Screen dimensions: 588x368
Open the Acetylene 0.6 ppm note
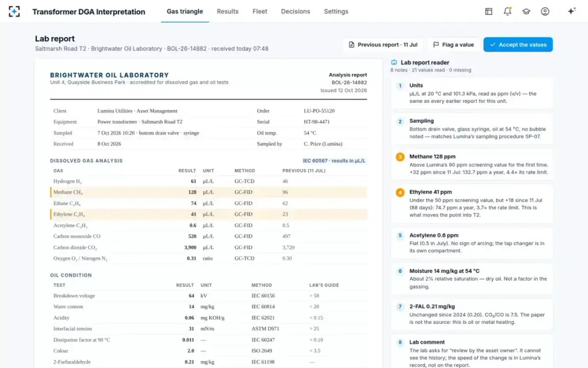(472, 243)
